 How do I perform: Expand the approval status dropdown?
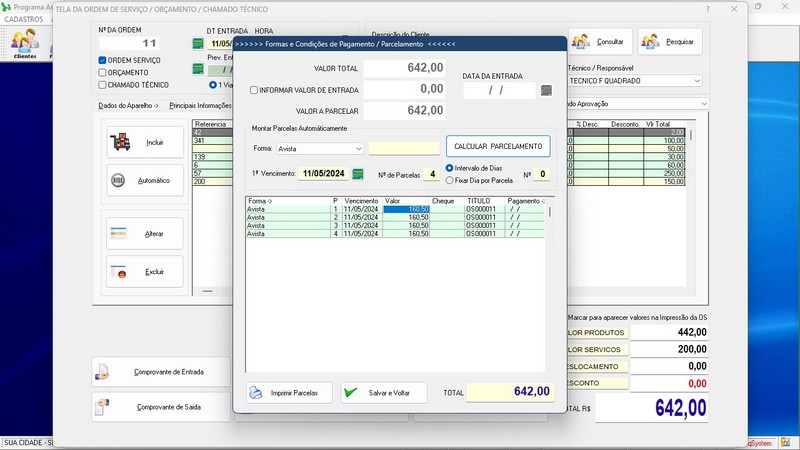[x=704, y=103]
